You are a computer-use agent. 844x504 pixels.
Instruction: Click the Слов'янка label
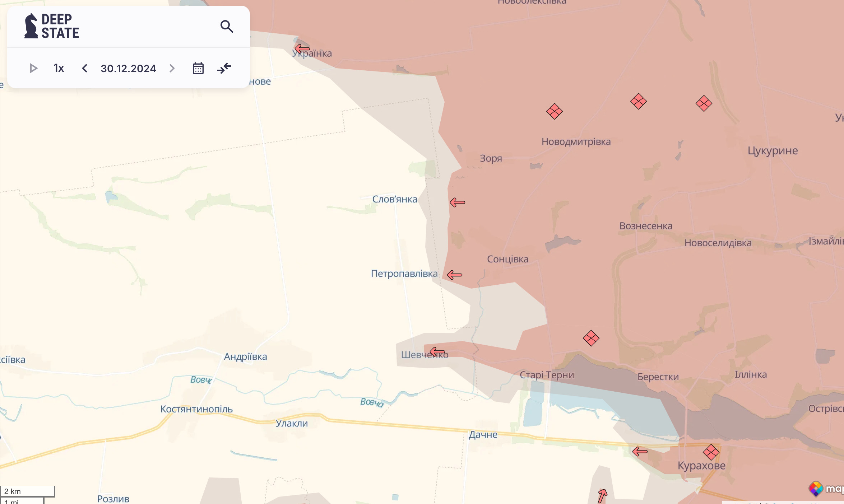pos(395,199)
